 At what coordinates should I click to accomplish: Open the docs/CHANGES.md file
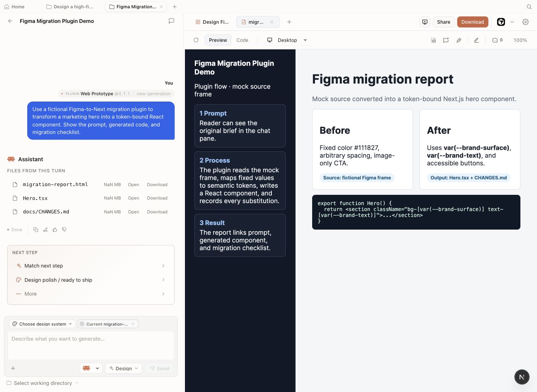pos(134,212)
